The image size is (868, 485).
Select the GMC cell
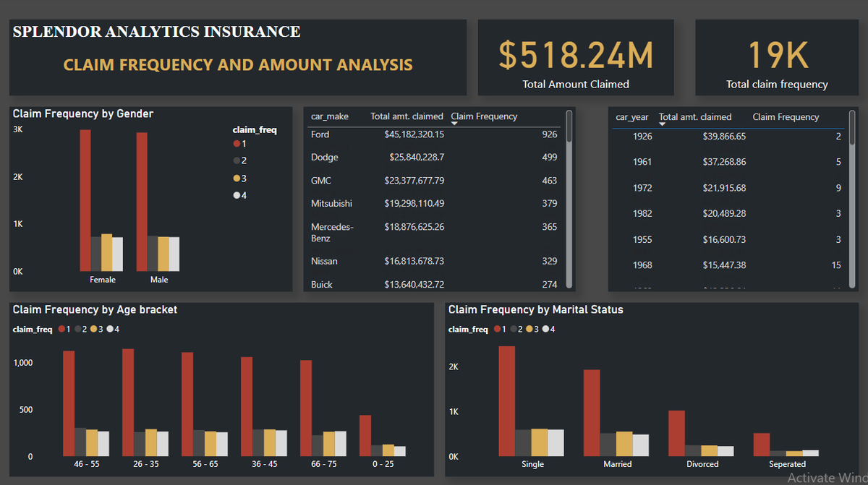pyautogui.click(x=321, y=181)
